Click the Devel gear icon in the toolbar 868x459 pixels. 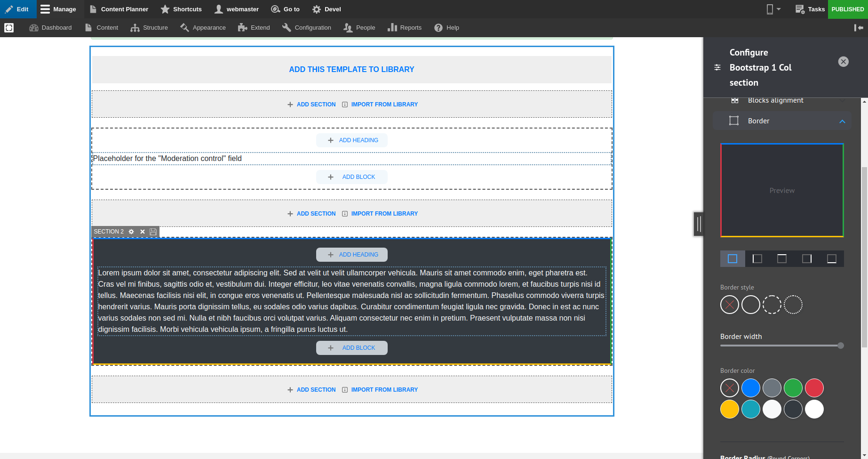316,9
